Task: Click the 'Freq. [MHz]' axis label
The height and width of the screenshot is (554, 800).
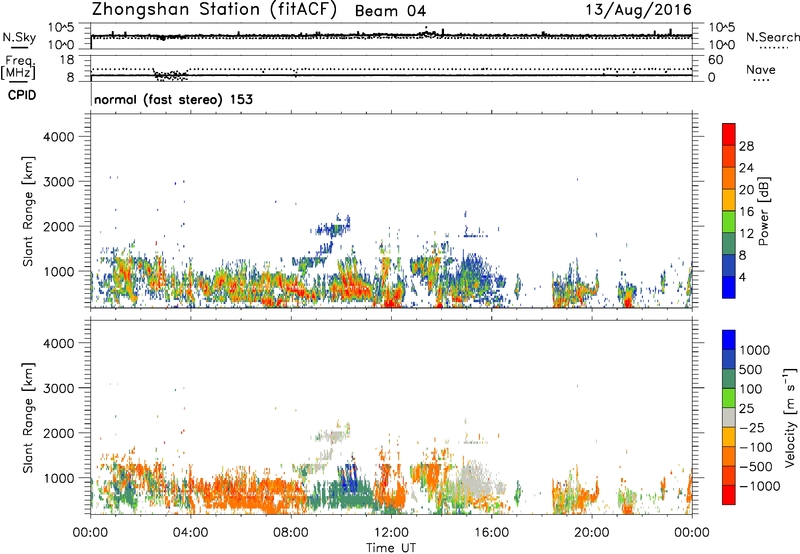Action: pos(18,67)
